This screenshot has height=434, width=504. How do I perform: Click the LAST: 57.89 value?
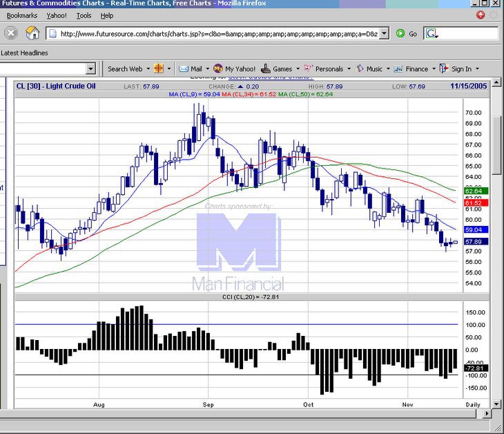tap(142, 86)
